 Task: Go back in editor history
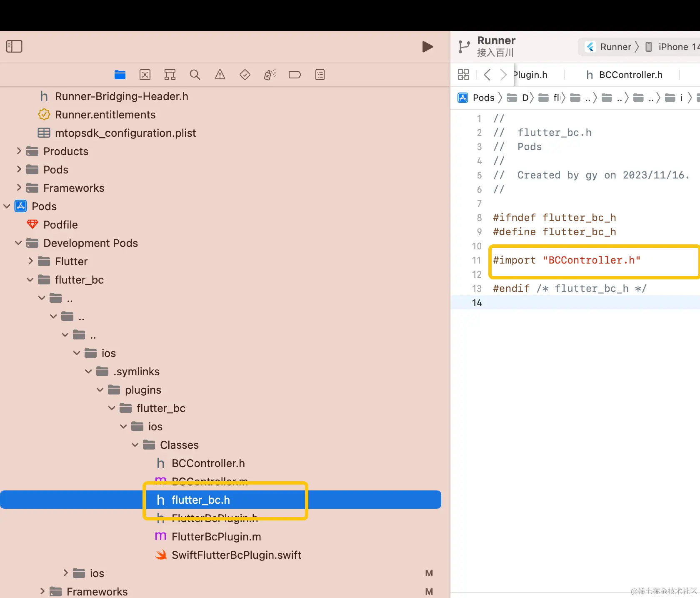click(487, 75)
